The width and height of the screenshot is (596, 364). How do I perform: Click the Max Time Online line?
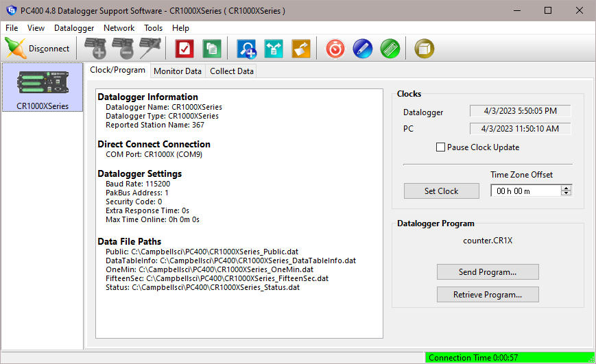coord(152,219)
